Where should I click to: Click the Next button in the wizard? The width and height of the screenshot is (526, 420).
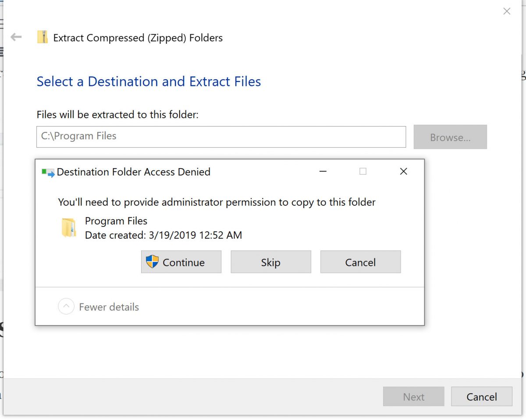413,397
